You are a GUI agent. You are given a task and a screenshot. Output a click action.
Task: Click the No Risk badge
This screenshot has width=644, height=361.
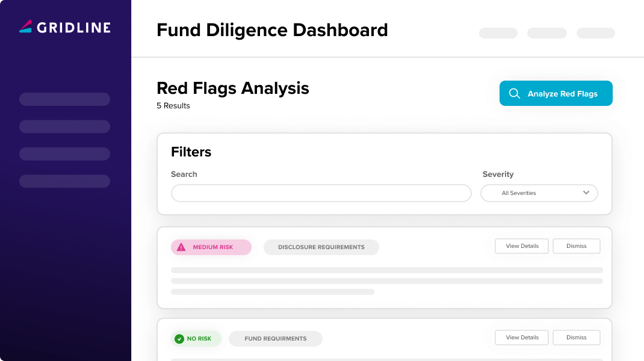[x=196, y=339]
